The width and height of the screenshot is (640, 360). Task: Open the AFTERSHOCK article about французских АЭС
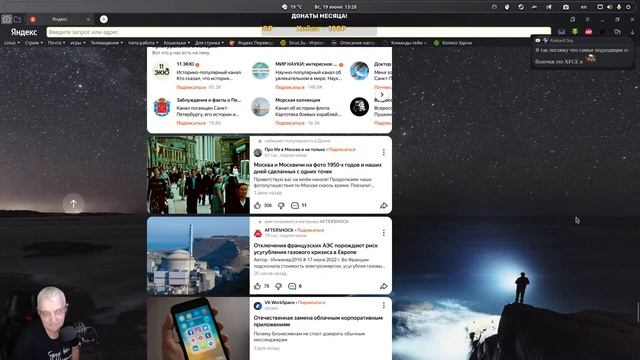pyautogui.click(x=316, y=249)
